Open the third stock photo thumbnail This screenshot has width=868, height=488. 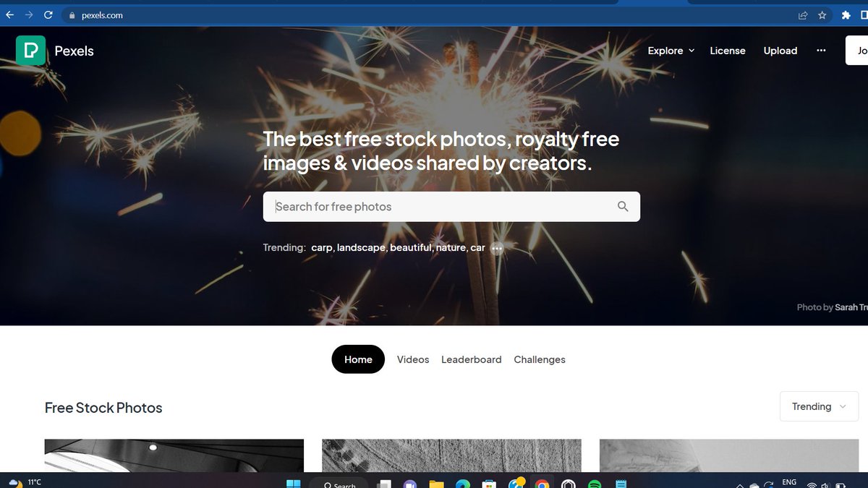(x=729, y=455)
